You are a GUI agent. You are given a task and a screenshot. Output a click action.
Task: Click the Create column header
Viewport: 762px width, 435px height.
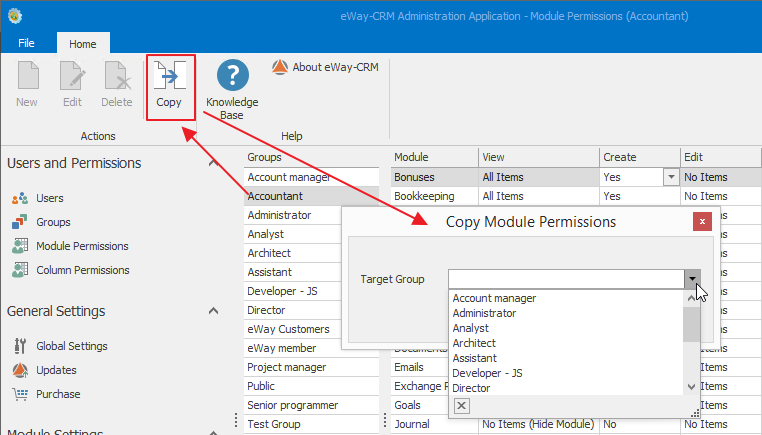coord(640,157)
